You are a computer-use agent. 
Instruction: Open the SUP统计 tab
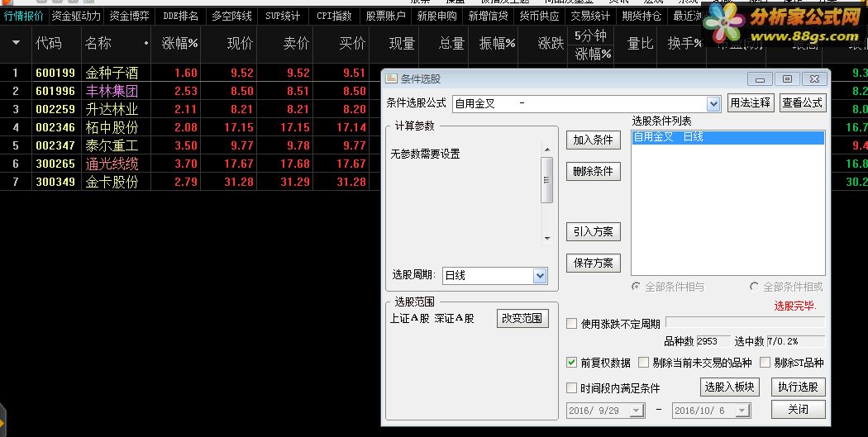(x=283, y=16)
